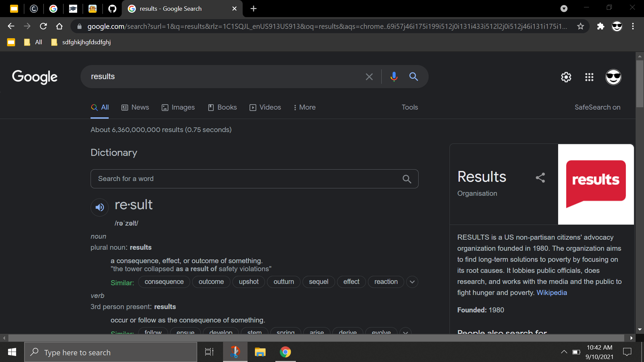This screenshot has width=644, height=362.
Task: Click the red results logo image
Action: coord(596,184)
